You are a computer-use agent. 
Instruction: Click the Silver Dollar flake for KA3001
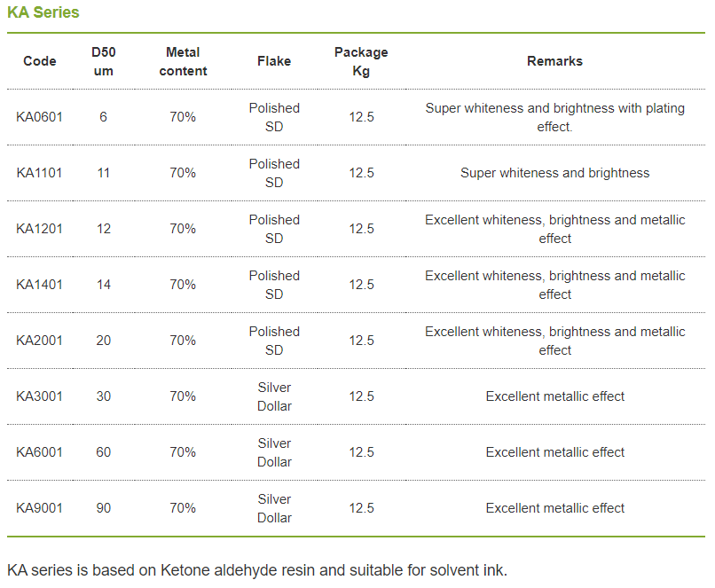274,396
